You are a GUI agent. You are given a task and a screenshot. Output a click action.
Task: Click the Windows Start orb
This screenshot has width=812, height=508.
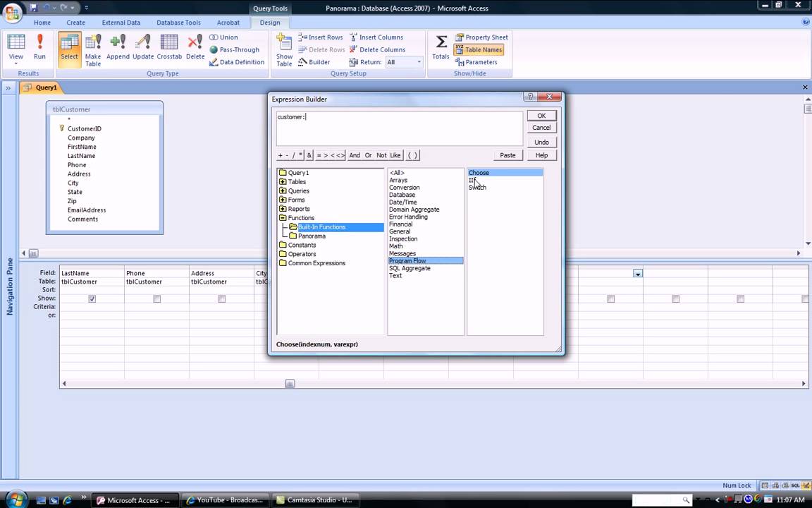tap(16, 500)
